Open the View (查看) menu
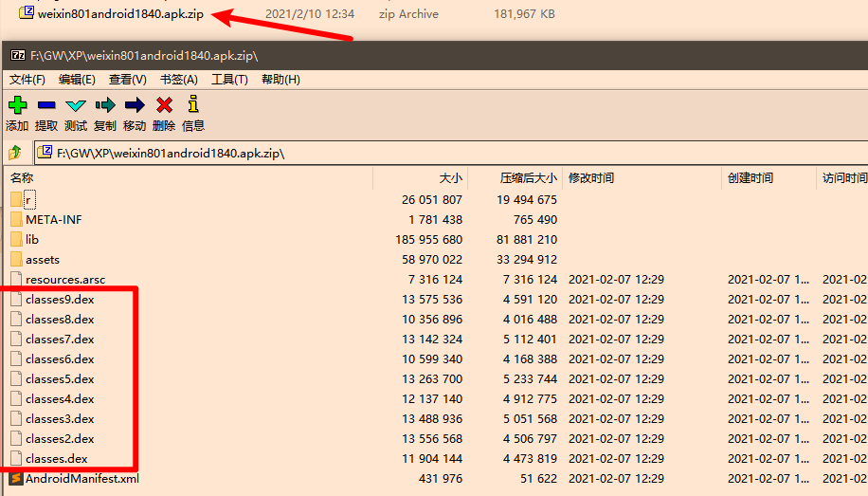The width and height of the screenshot is (868, 496). [x=127, y=80]
